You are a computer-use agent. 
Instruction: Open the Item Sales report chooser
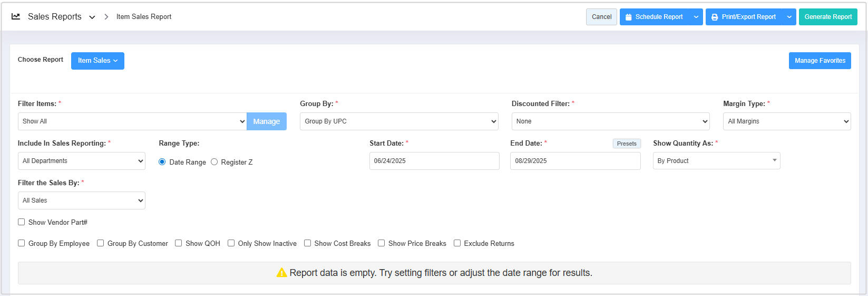point(97,61)
